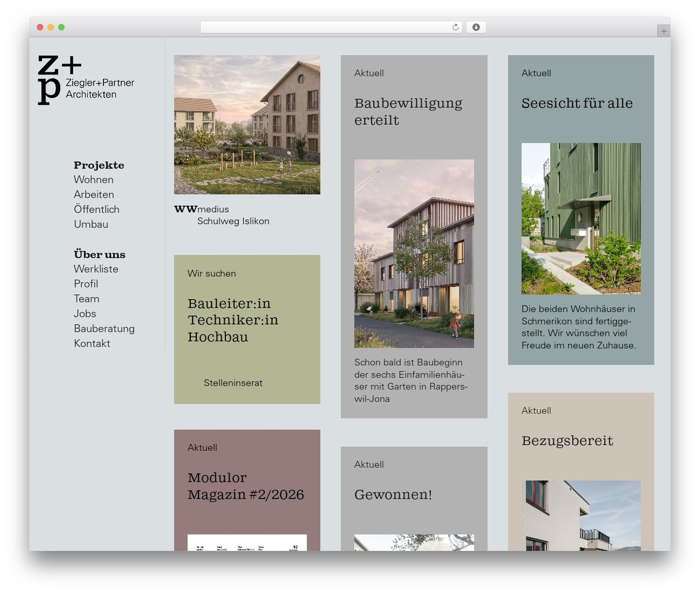The height and width of the screenshot is (593, 700).
Task: Open the Über uns section
Action: [x=100, y=254]
